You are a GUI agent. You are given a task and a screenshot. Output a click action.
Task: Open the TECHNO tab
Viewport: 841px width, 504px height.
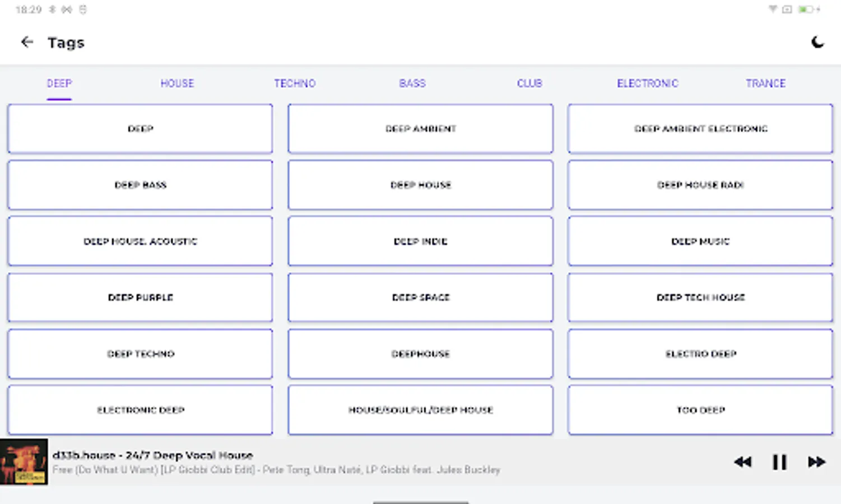[295, 83]
